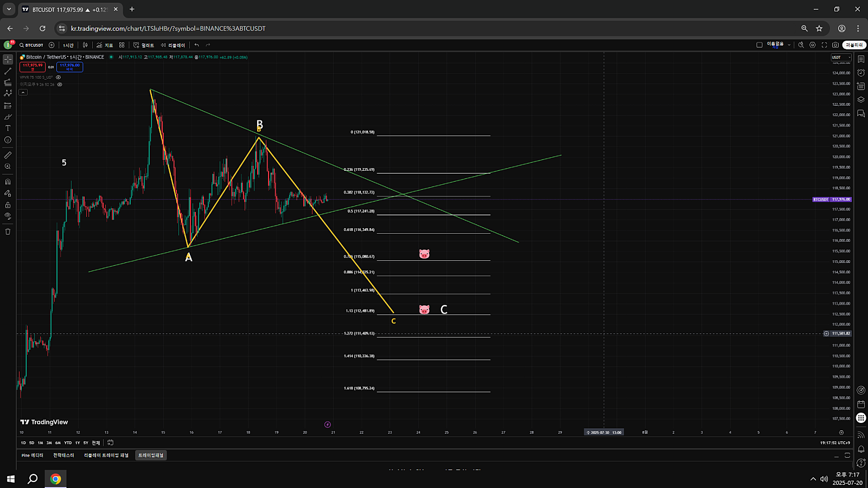Toggle visibility of VPVR indicator

point(59,77)
